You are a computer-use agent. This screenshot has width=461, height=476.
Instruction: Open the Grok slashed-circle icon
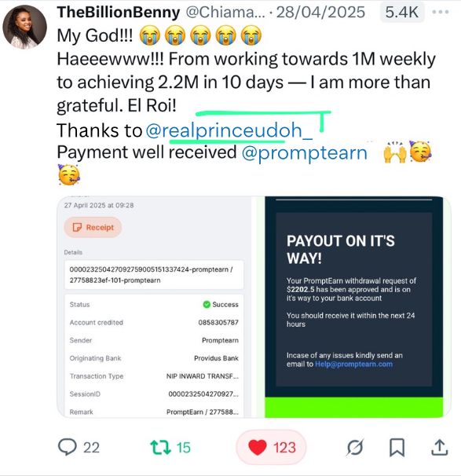point(355,448)
